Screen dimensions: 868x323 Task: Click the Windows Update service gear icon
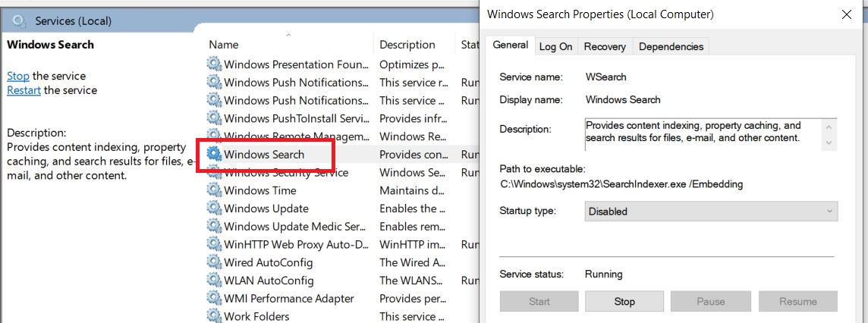click(215, 209)
